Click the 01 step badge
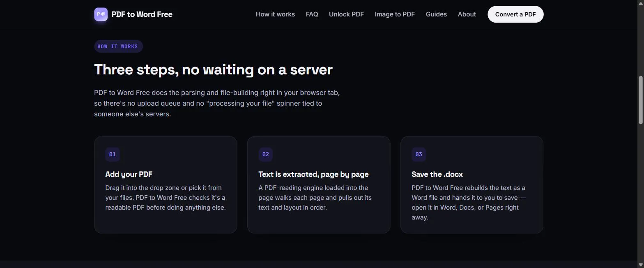Viewport: 644px width, 268px height. 113,155
